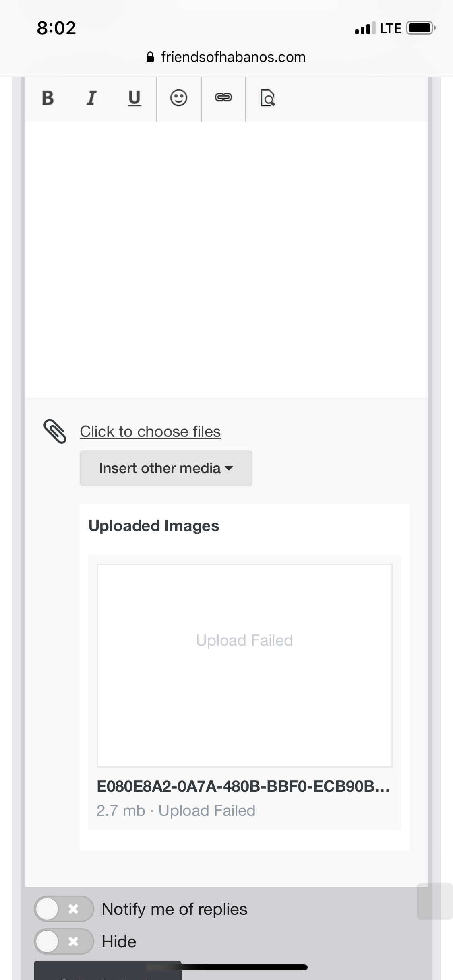Toggle underline formatting in the toolbar

click(x=134, y=98)
